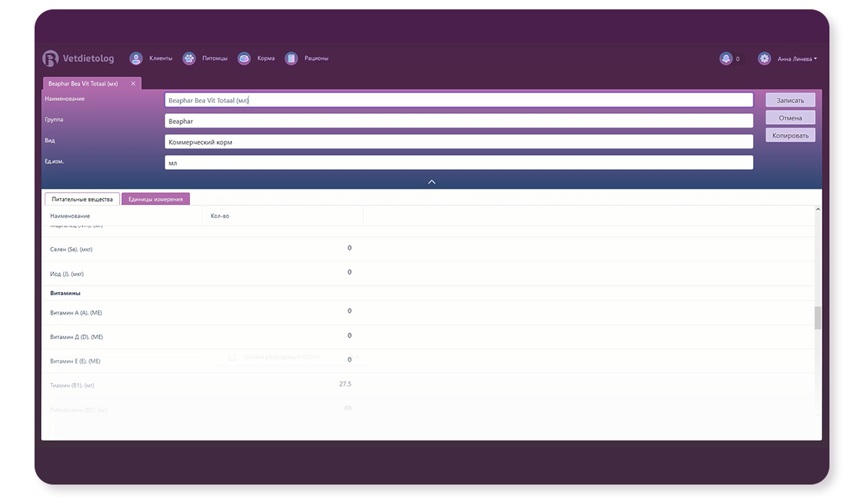The height and width of the screenshot is (504, 864).
Task: Click the Vetdietolog logo icon
Action: point(50,58)
